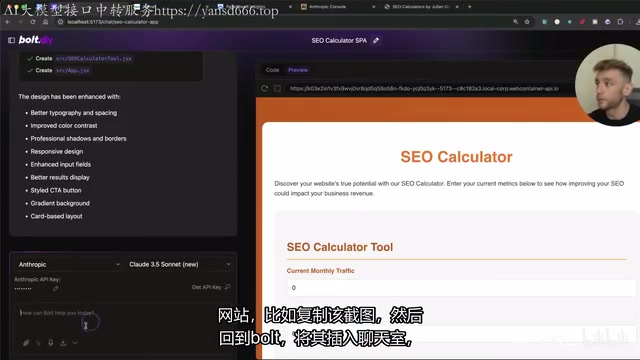
Task: Click the preview URL field
Action: [424, 88]
